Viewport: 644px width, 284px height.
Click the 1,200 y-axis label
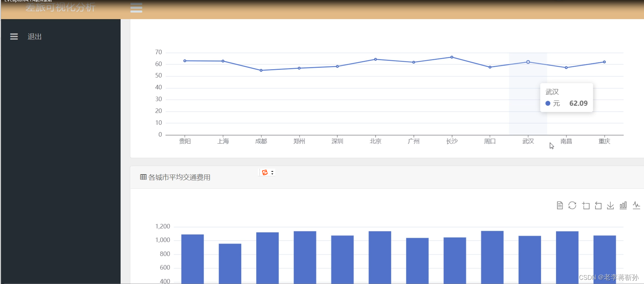163,226
